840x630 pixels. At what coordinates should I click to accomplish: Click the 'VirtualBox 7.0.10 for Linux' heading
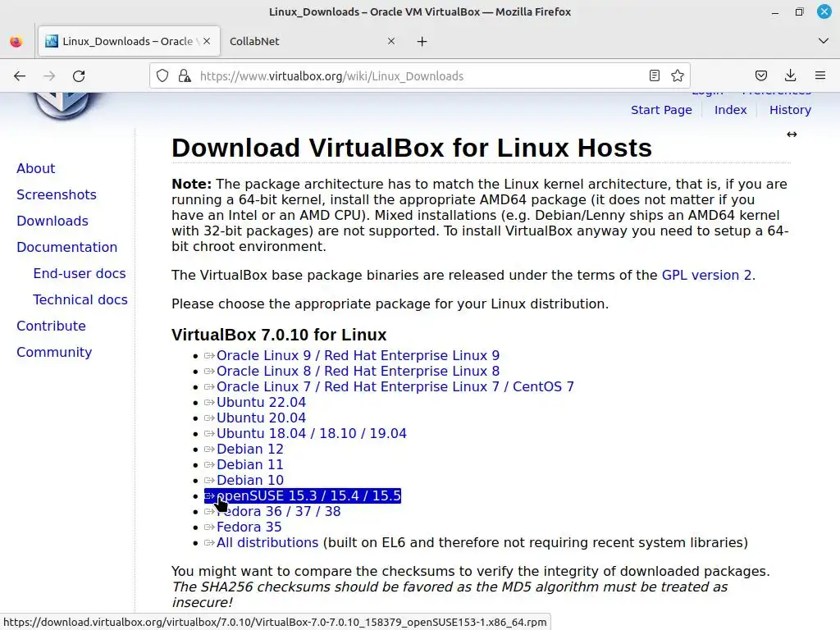pos(279,335)
